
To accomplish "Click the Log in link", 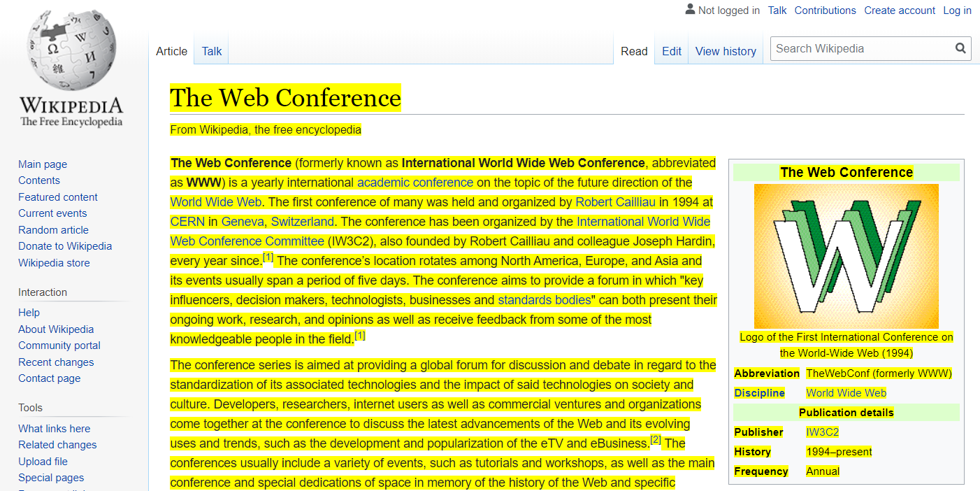I will [957, 10].
